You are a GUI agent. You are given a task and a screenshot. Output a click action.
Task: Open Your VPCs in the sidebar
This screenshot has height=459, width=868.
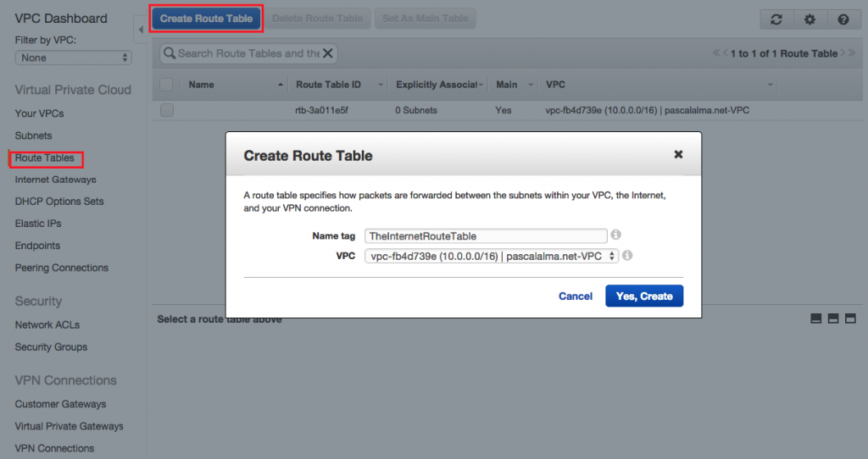point(39,113)
